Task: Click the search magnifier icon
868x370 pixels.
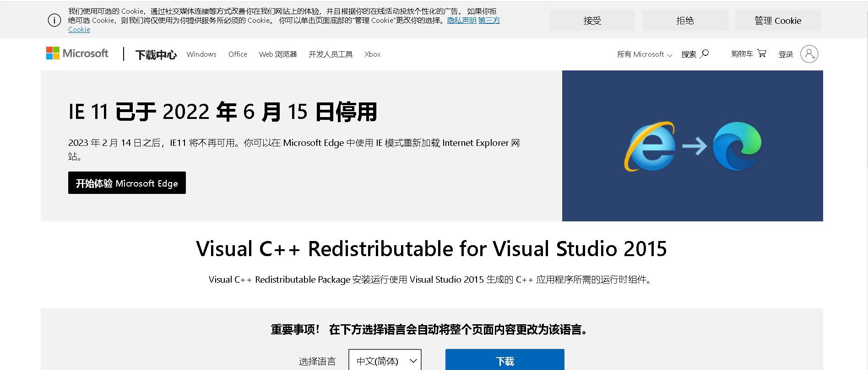Action: point(705,54)
